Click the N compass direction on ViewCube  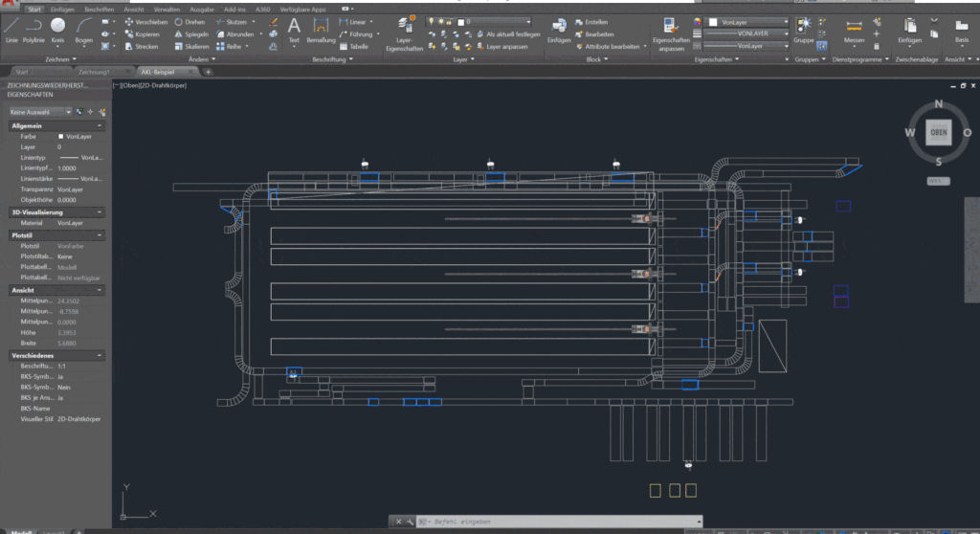[x=938, y=103]
